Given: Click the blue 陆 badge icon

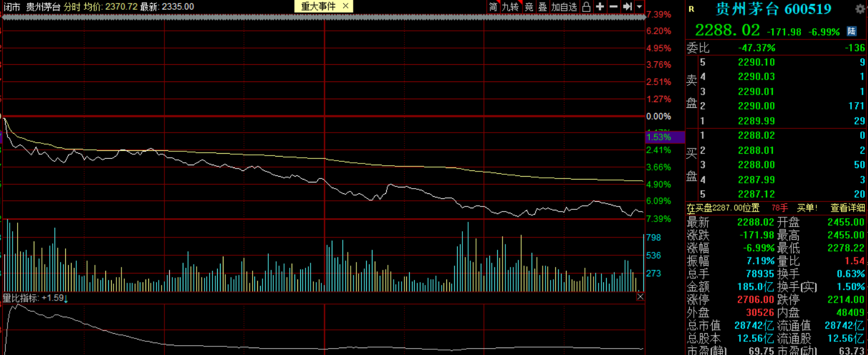Looking at the screenshot, I should (852, 31).
